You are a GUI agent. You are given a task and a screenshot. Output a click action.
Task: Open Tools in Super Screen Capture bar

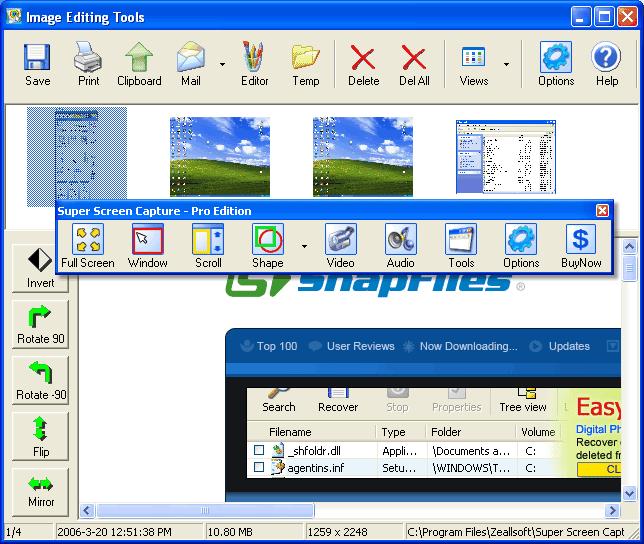(x=461, y=239)
